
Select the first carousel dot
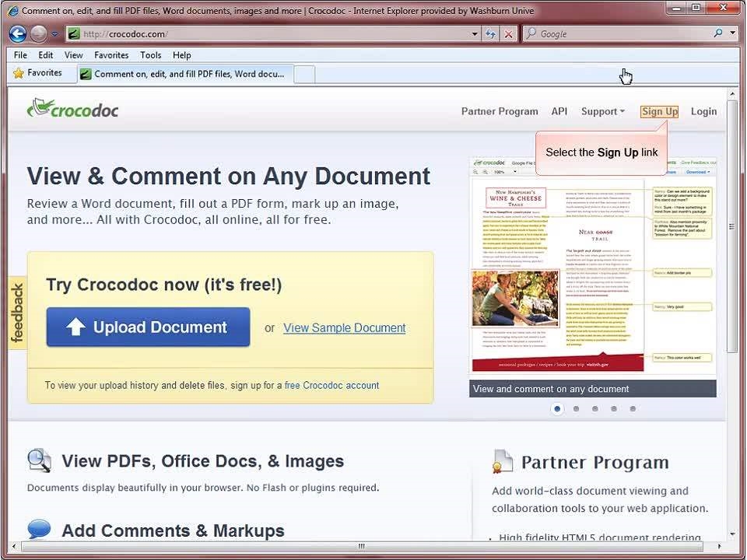[x=557, y=408]
